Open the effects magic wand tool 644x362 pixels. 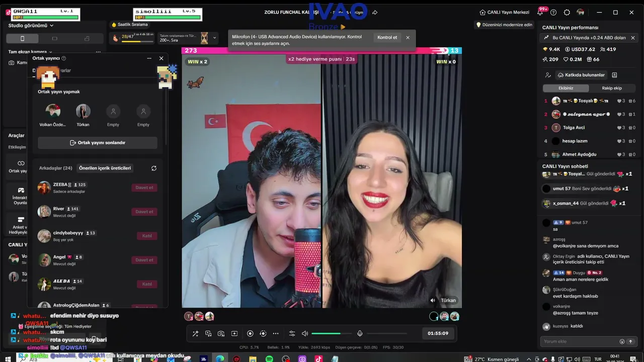click(195, 333)
